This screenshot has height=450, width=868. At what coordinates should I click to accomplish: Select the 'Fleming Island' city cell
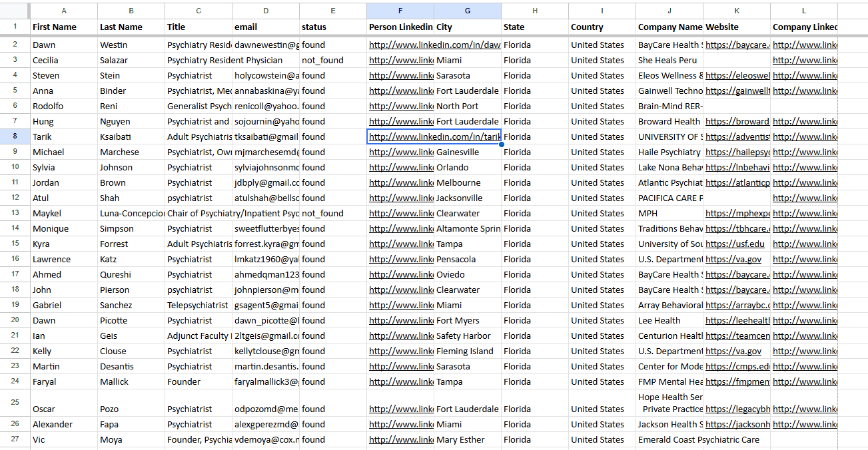468,351
